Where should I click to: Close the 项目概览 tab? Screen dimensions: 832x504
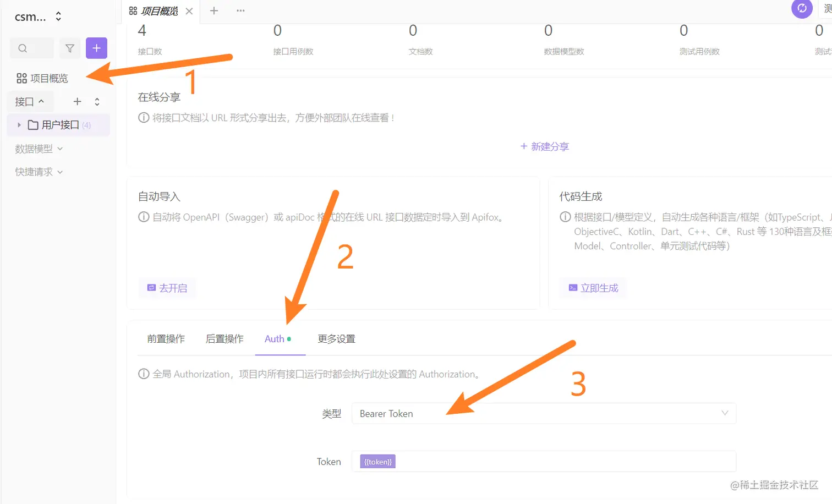[x=189, y=11]
